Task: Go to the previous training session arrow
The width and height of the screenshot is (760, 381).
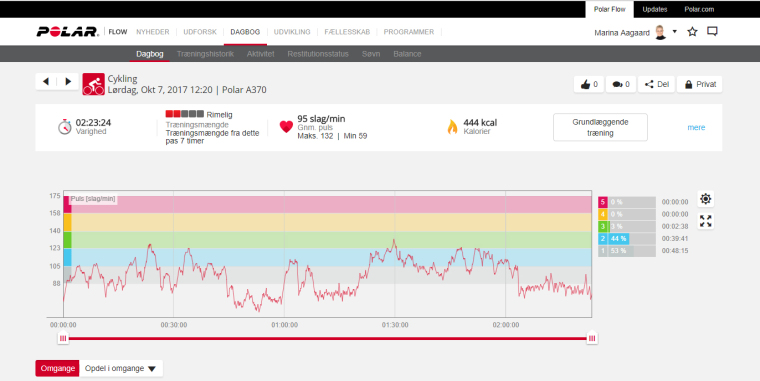Action: [x=46, y=81]
